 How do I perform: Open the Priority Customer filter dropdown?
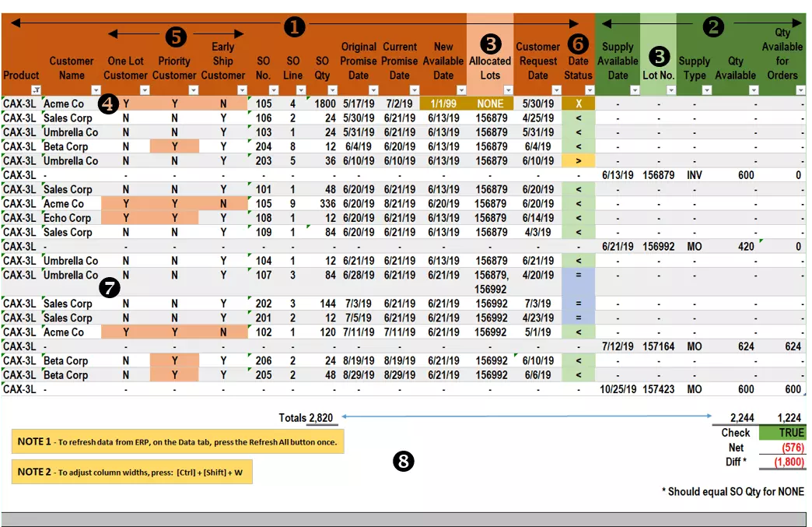(x=193, y=90)
